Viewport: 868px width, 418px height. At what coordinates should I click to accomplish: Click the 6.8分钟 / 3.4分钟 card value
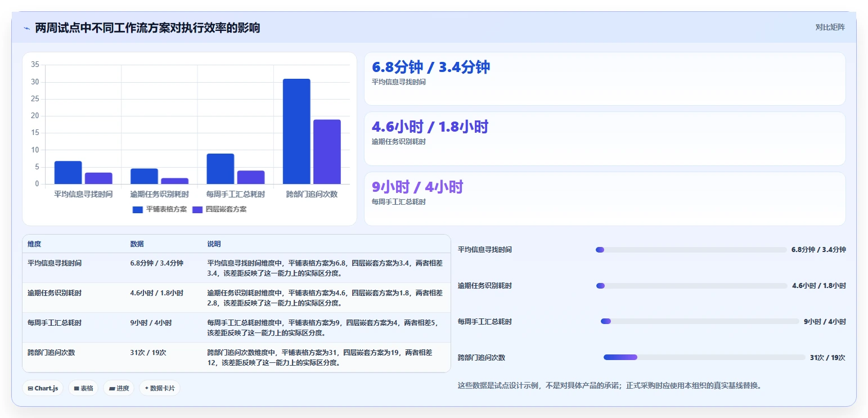tap(431, 67)
